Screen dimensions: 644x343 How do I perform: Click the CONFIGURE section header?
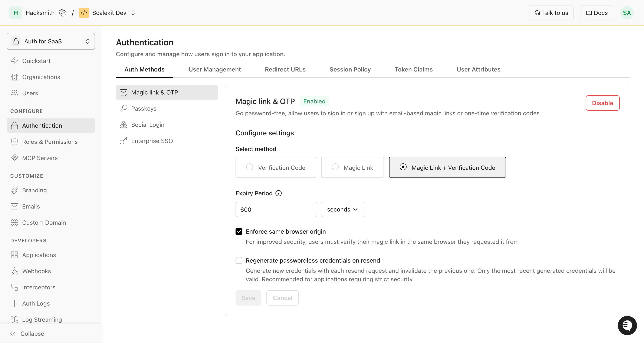tap(26, 111)
